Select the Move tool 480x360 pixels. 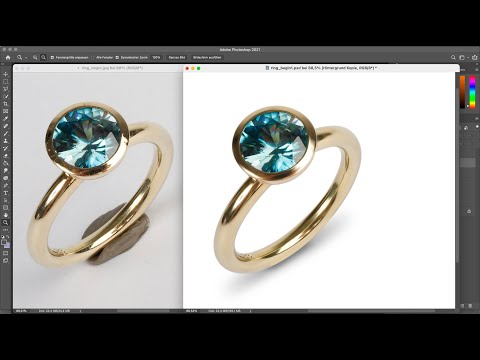coord(6,74)
